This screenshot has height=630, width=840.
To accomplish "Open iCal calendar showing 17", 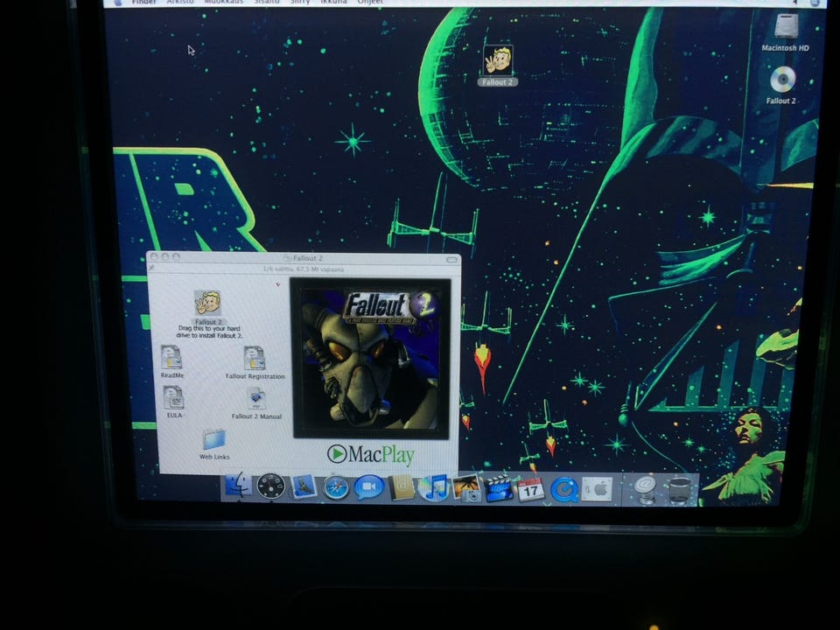I will click(530, 490).
